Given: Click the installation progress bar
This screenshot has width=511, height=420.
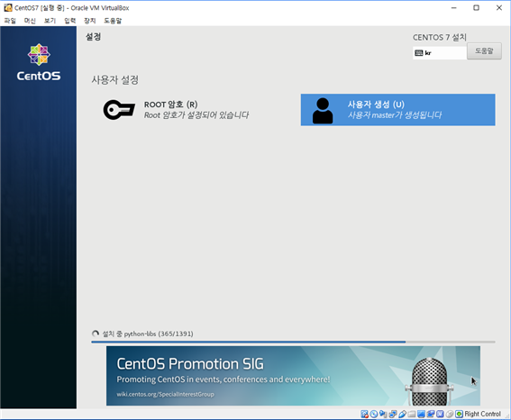Looking at the screenshot, I should pos(293,342).
